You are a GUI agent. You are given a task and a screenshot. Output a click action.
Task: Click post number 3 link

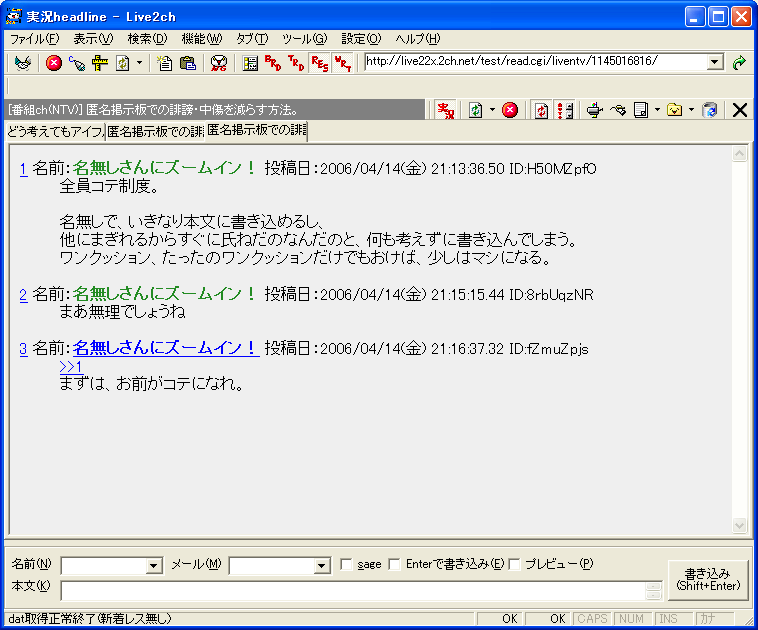23,349
